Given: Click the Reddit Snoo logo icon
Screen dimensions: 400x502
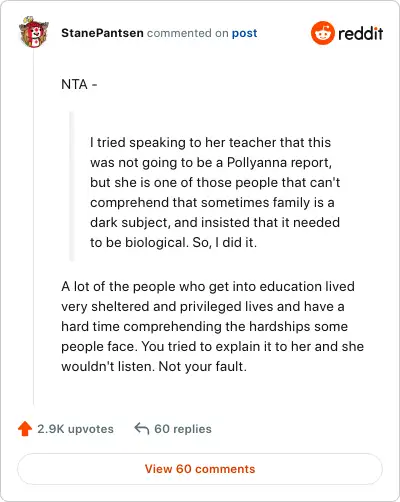Looking at the screenshot, I should [x=322, y=33].
